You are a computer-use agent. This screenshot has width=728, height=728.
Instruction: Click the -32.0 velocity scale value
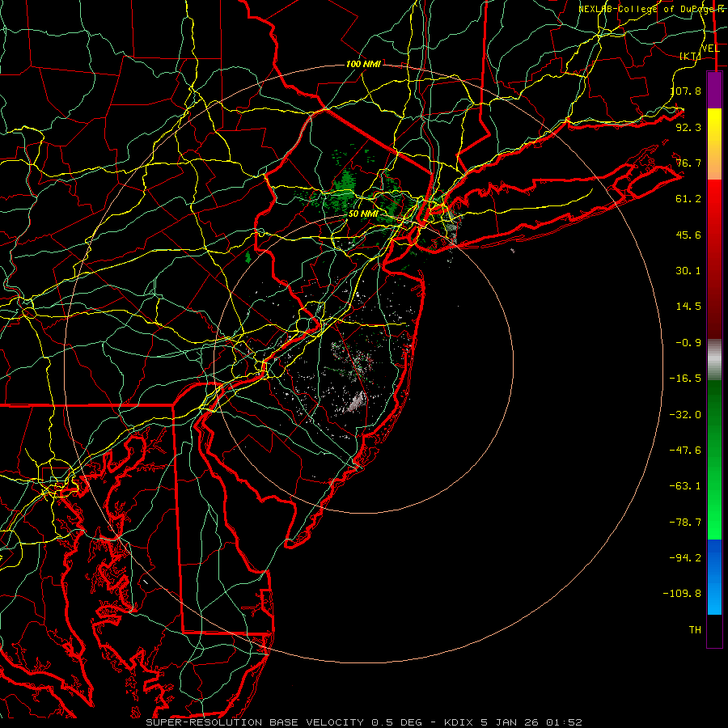coord(685,415)
